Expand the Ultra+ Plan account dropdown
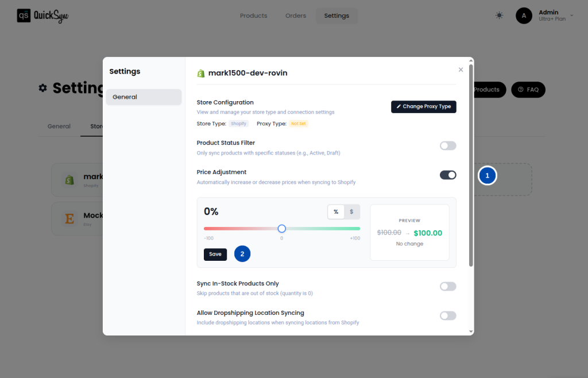The image size is (588, 378). [570, 16]
